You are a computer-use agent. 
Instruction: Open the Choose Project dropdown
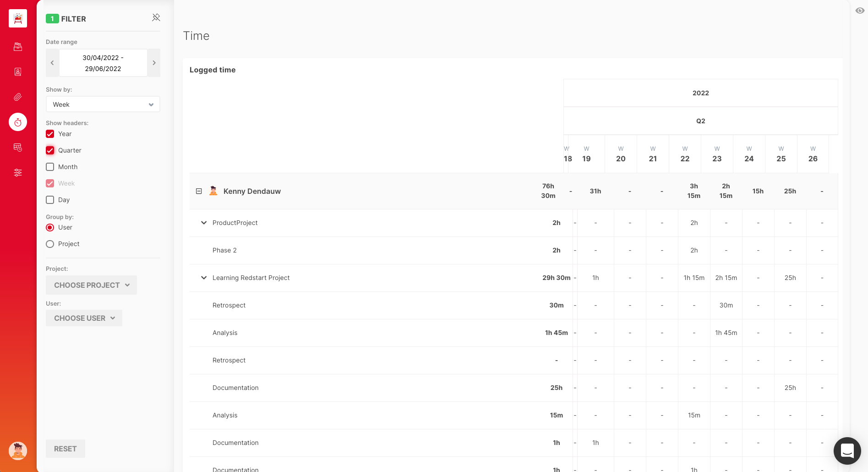91,285
